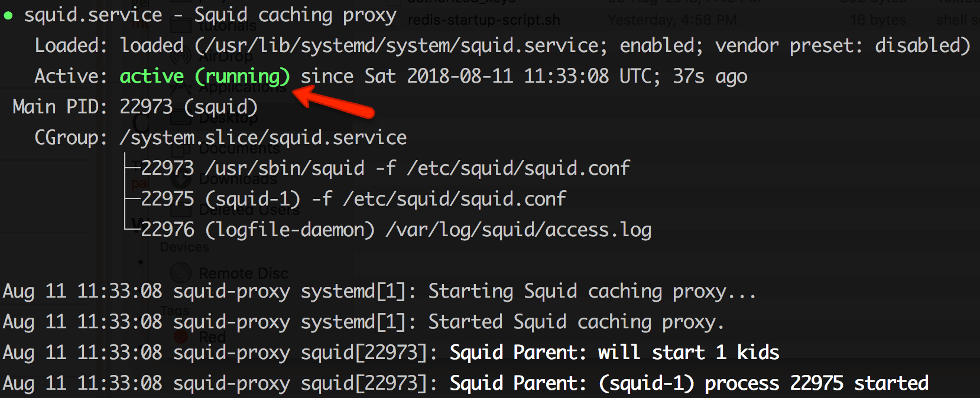Click the Remote Disc icon
The width and height of the screenshot is (980, 398).
coord(181,273)
